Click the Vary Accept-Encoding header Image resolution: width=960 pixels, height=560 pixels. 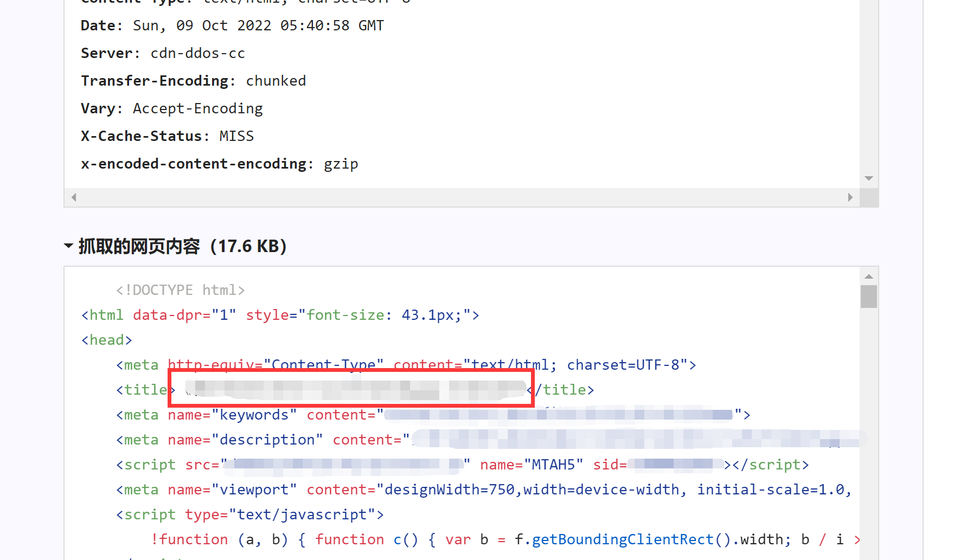[x=171, y=108]
